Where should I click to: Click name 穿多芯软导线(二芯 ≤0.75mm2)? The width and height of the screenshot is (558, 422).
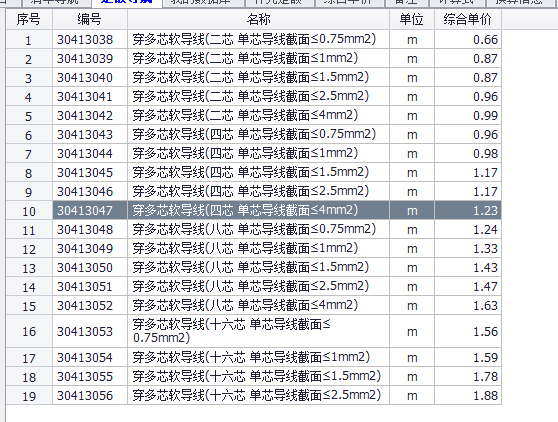[x=258, y=39]
